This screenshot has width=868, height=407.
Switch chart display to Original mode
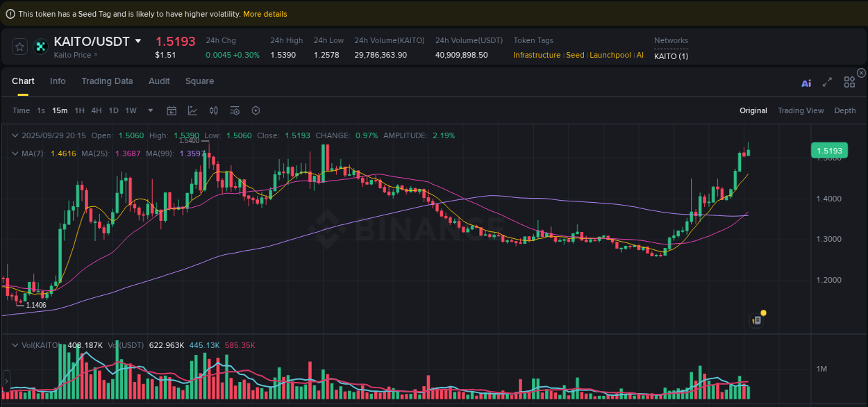[753, 110]
